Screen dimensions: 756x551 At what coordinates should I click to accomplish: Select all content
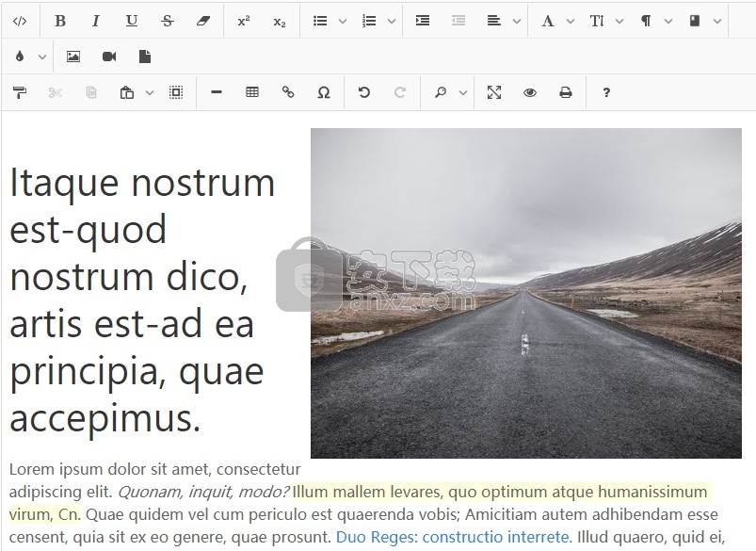[x=176, y=92]
